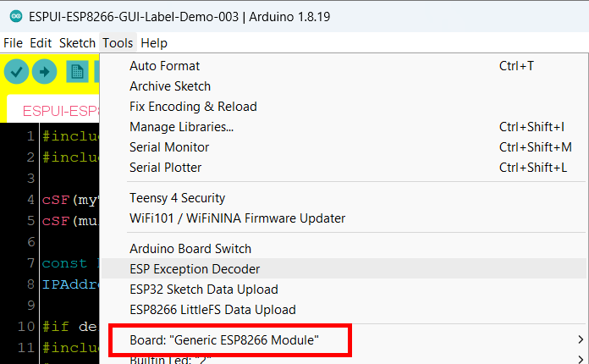Screen dimensions: 589x364
Task: Open the Help menu
Action: click(154, 43)
